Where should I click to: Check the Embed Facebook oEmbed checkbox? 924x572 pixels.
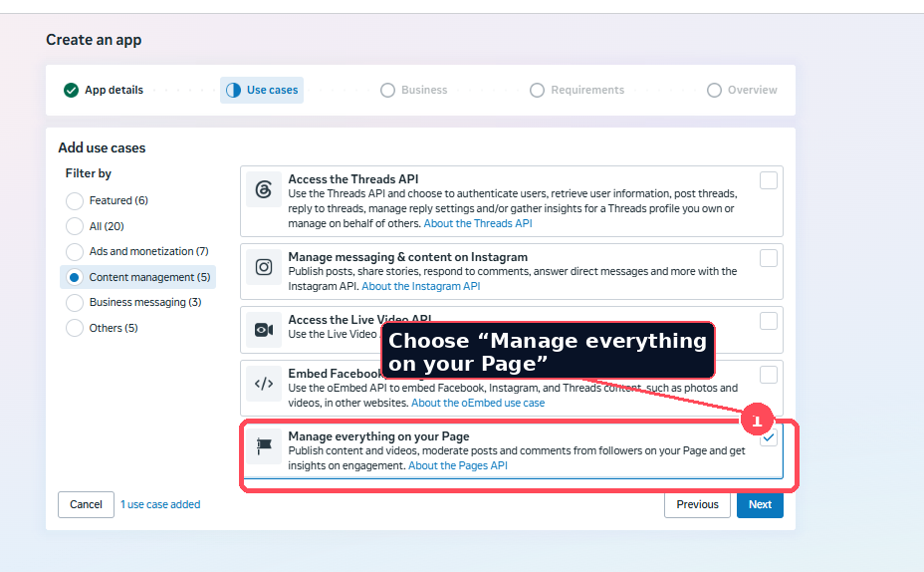(769, 375)
